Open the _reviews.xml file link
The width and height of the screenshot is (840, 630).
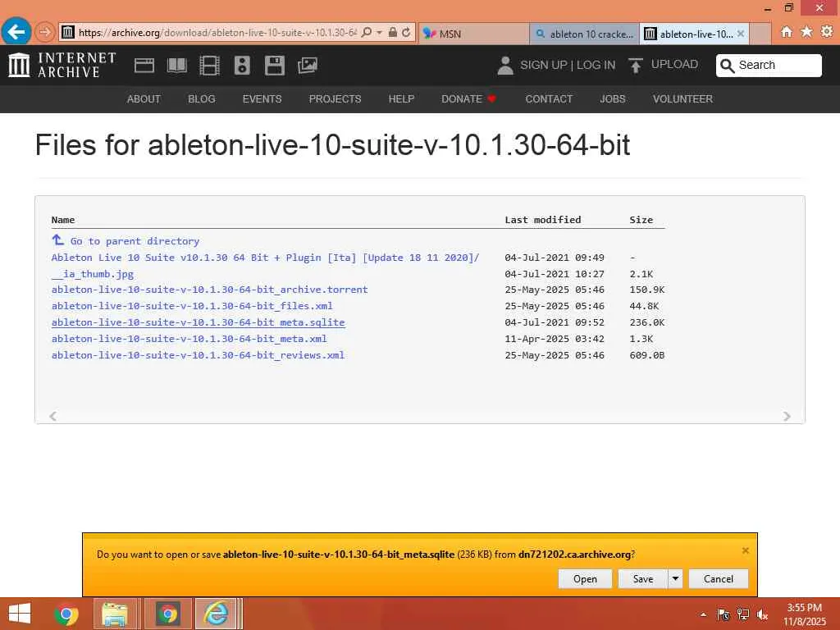[198, 355]
